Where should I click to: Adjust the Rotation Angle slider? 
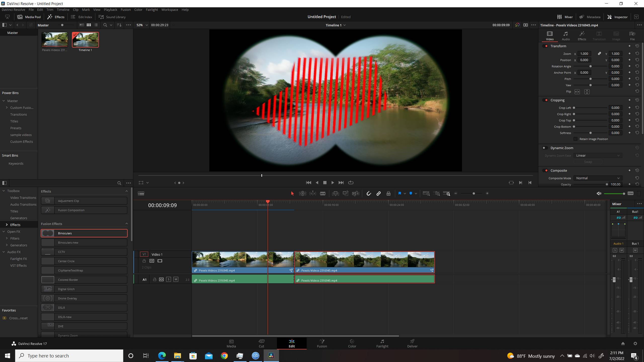coord(590,66)
